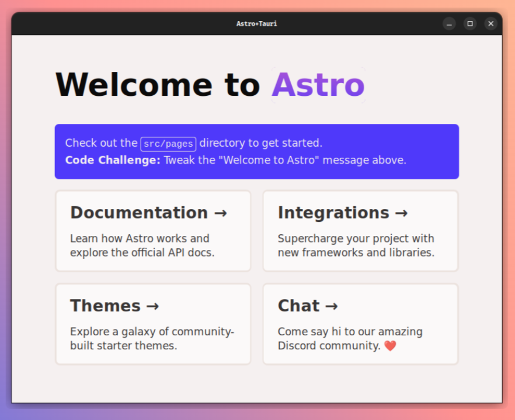Click the 'Welcome to Astro' heading
The height and width of the screenshot is (420, 515).
[210, 85]
